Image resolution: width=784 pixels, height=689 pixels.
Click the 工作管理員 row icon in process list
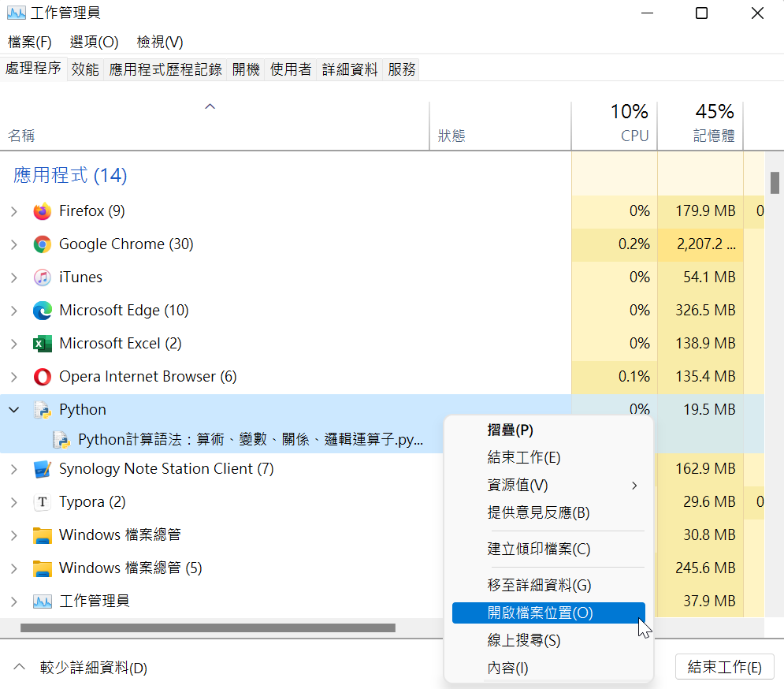click(x=43, y=601)
